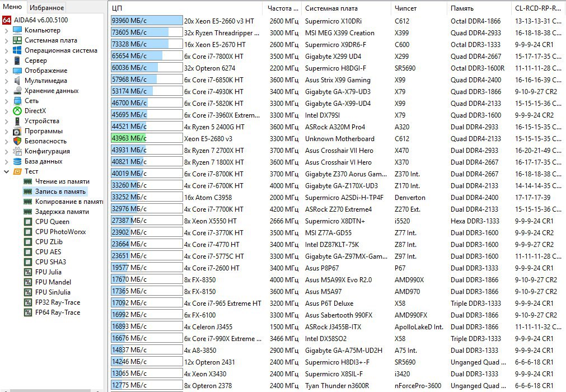
Task: Expand the Сеть tree node
Action: 6,101
